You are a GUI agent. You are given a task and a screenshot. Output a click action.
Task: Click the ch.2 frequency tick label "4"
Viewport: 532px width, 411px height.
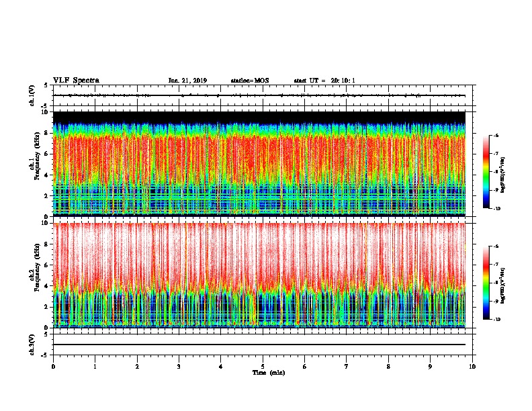[x=46, y=286]
